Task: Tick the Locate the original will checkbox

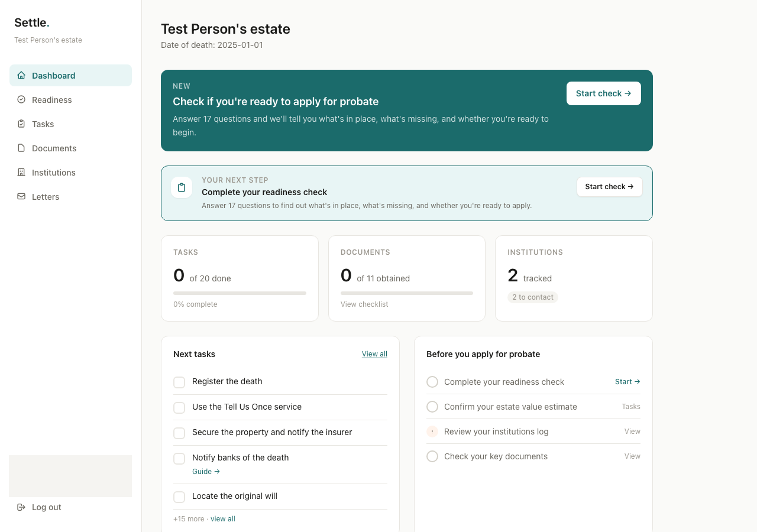Action: [179, 497]
